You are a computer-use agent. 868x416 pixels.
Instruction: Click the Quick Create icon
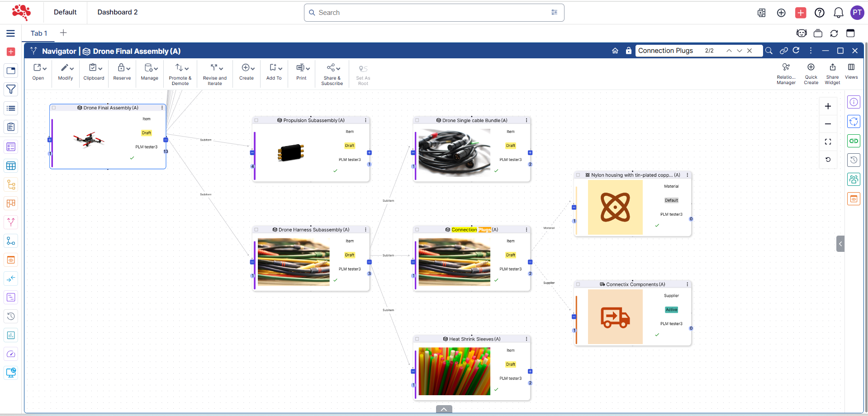(x=811, y=73)
